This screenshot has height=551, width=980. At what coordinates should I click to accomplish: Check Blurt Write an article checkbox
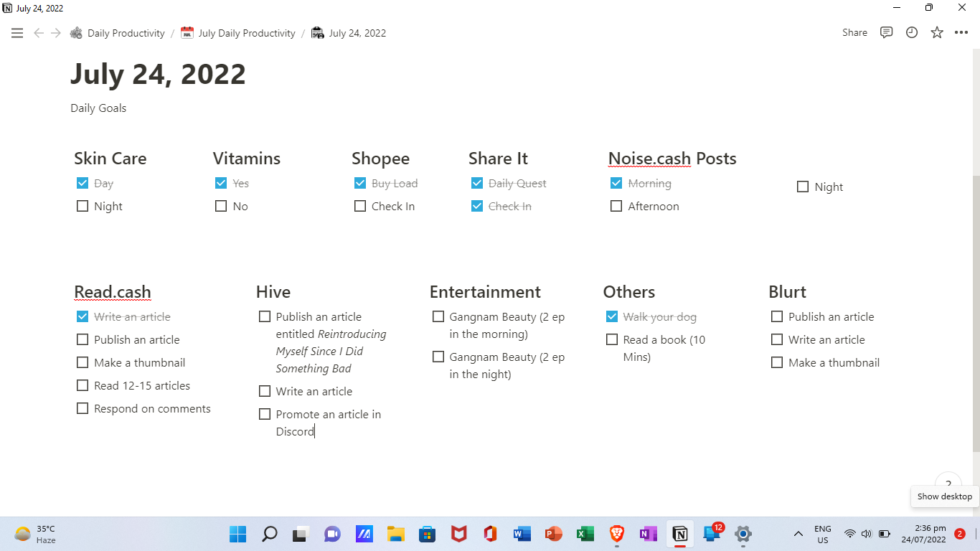(777, 339)
